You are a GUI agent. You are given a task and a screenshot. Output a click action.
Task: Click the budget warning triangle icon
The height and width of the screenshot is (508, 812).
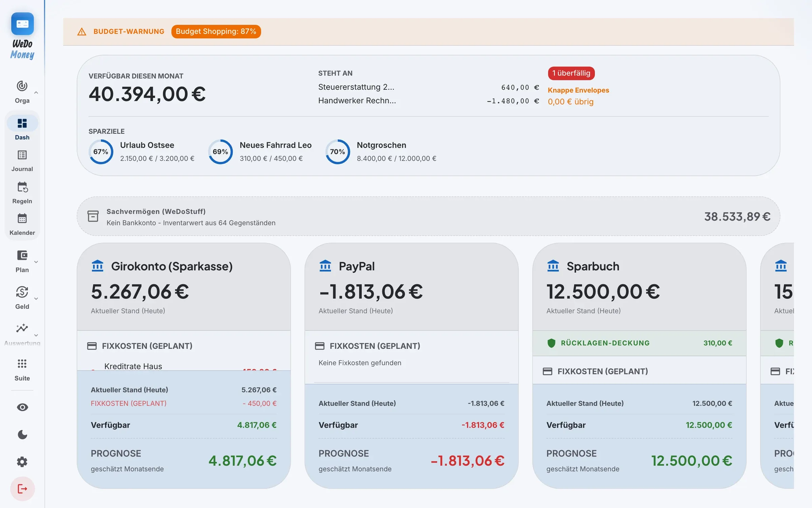point(82,32)
